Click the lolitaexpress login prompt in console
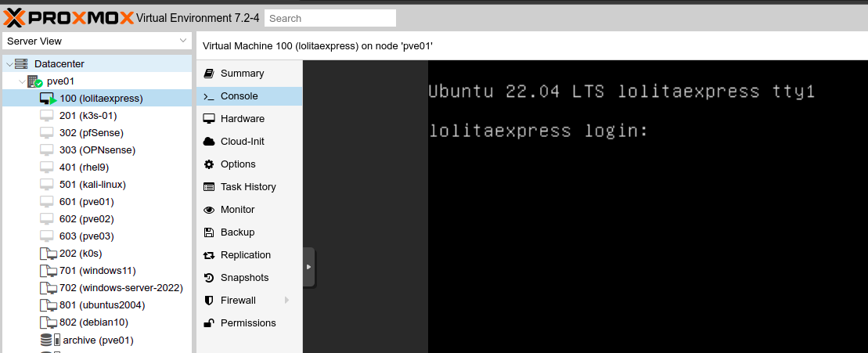Viewport: 868px width, 353px height. pyautogui.click(x=538, y=131)
